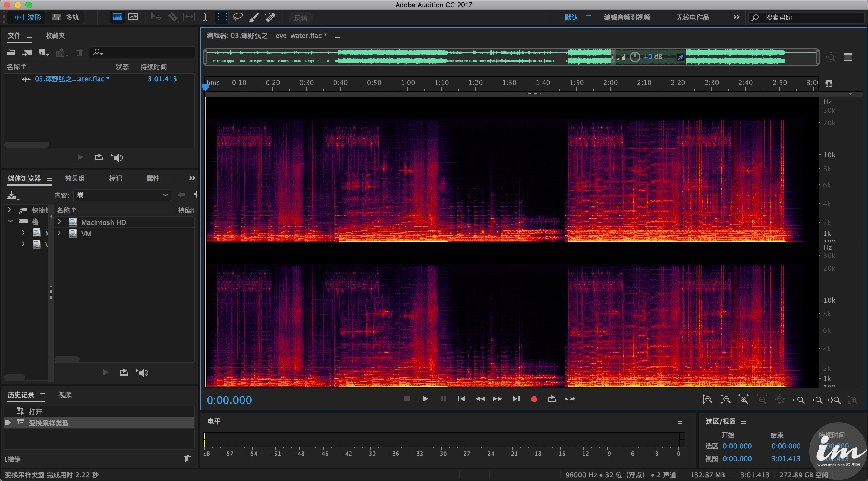Click the Zoom In Amplitude icon
This screenshot has height=481, width=868.
(707, 400)
